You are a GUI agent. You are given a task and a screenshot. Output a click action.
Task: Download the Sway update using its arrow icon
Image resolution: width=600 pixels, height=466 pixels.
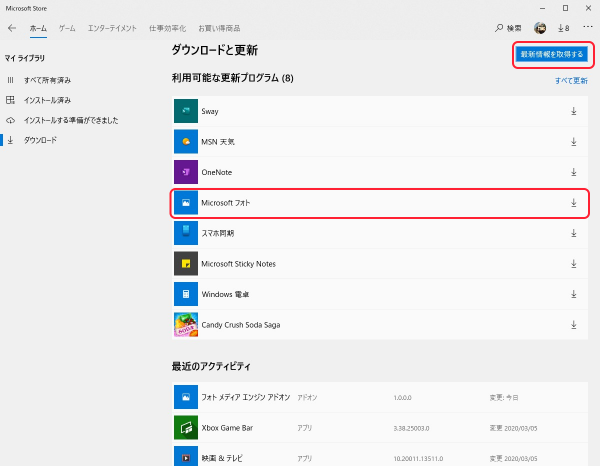(x=573, y=111)
